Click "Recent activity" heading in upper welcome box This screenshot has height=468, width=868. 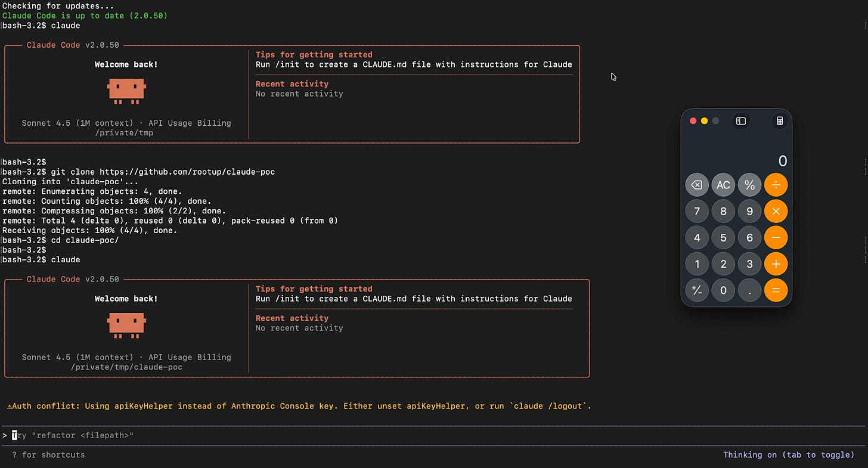[x=292, y=84]
